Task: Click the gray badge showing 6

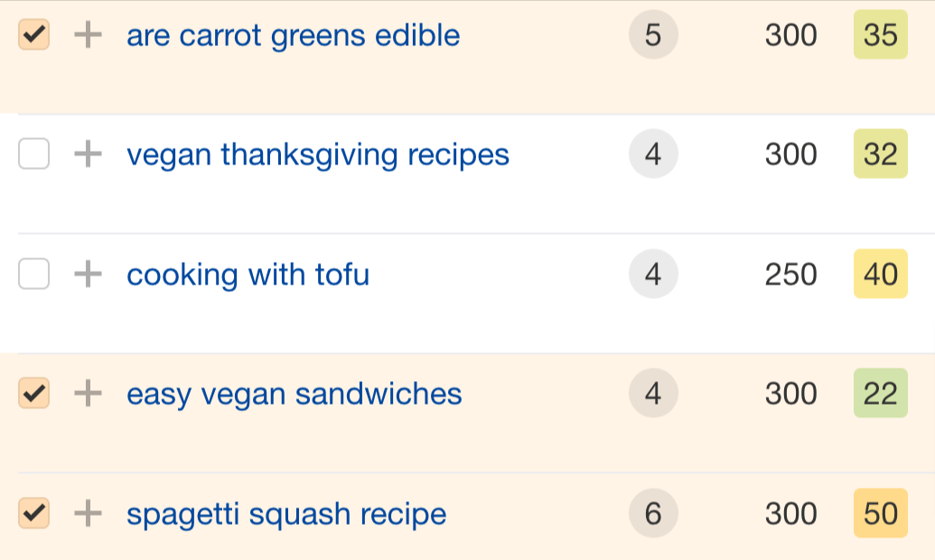Action: [x=653, y=513]
